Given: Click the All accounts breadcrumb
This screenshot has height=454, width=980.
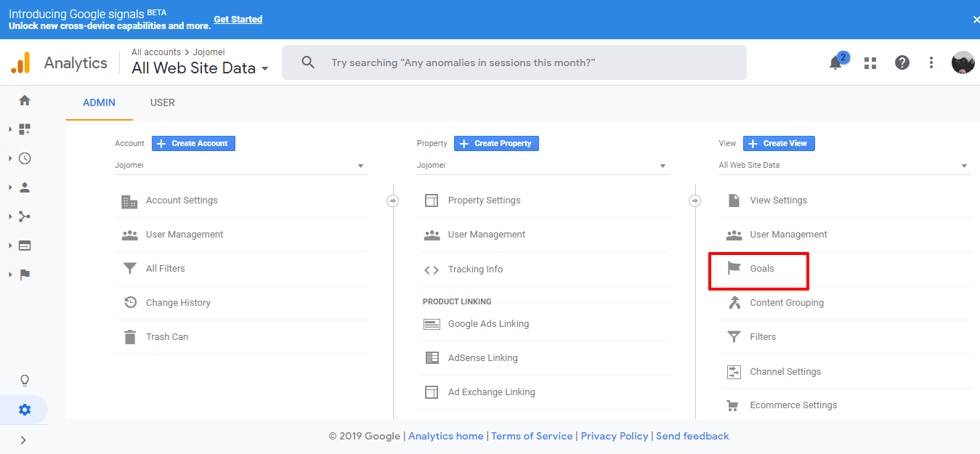Looking at the screenshot, I should [x=156, y=52].
